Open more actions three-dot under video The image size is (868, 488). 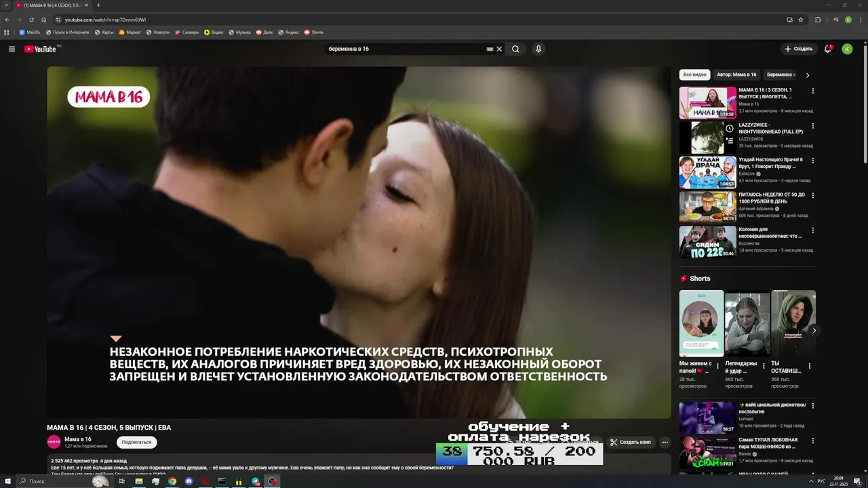pos(665,442)
